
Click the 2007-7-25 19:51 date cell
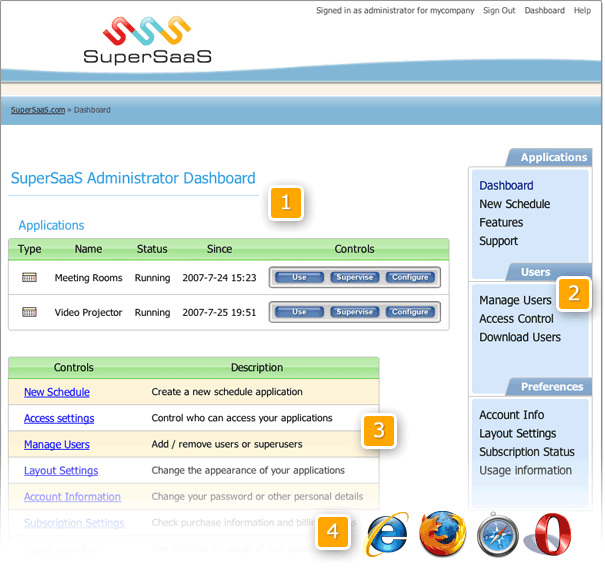click(219, 312)
